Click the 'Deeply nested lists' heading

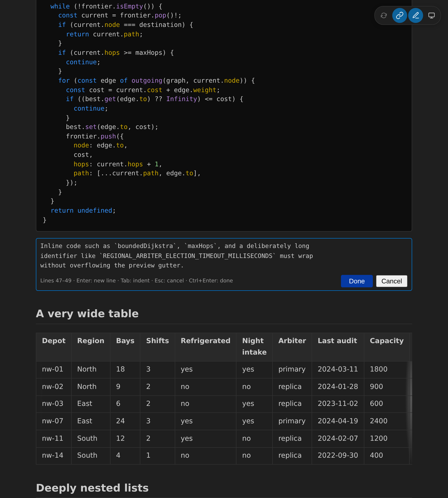pyautogui.click(x=92, y=488)
